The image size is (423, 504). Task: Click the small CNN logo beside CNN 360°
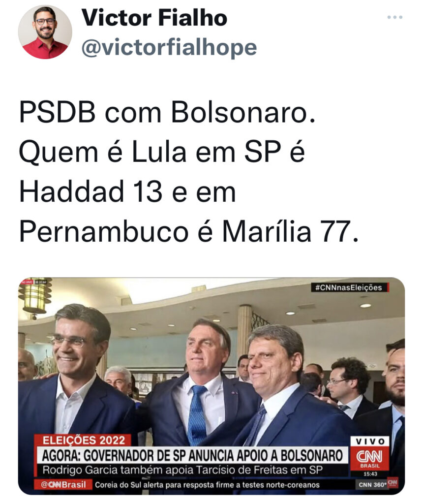pos(393,482)
